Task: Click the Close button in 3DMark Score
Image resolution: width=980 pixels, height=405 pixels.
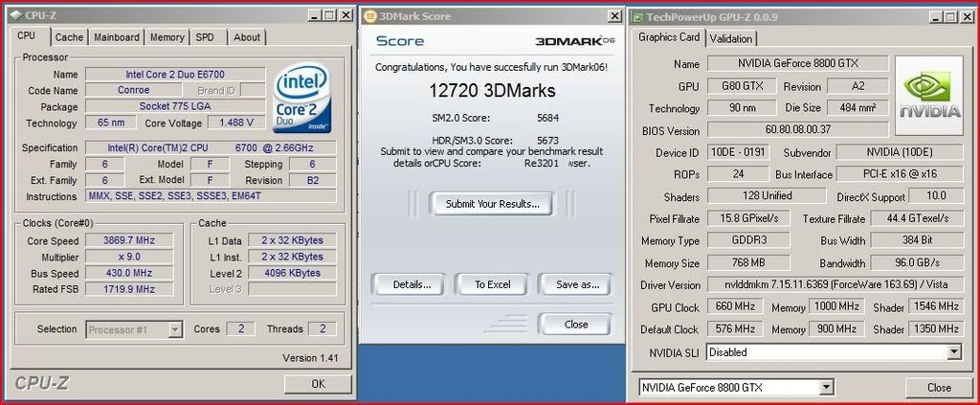Action: pos(575,325)
